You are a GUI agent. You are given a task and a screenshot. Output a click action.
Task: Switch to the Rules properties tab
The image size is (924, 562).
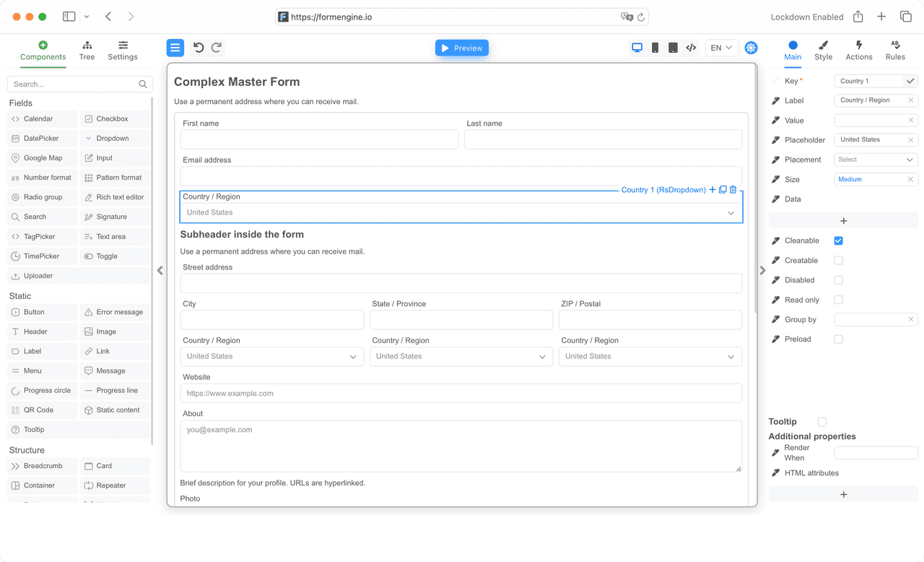(x=895, y=51)
